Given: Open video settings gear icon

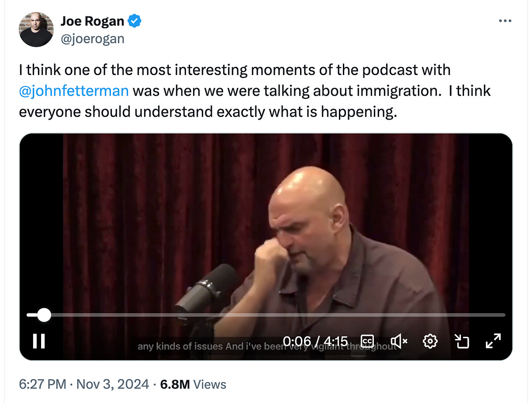Looking at the screenshot, I should pos(430,341).
